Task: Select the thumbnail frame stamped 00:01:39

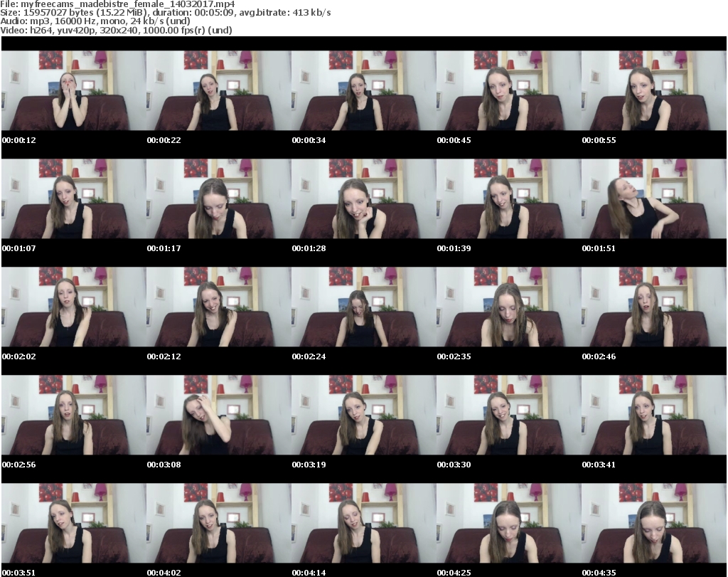Action: click(509, 198)
